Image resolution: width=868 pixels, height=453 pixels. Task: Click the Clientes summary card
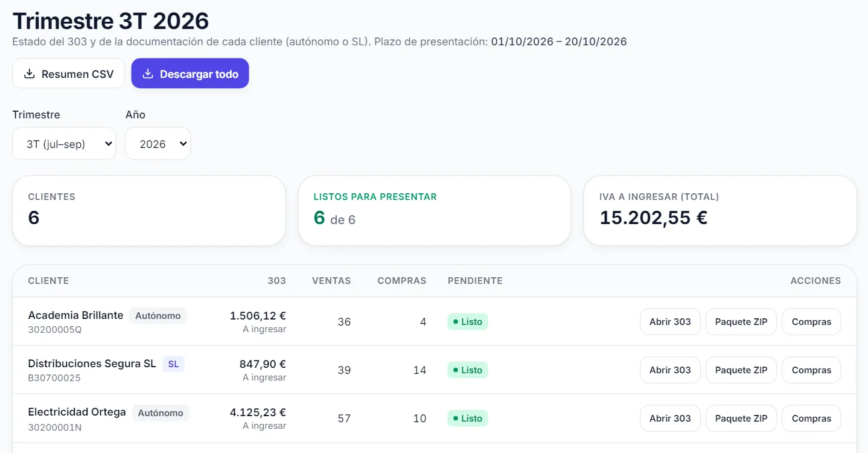[149, 211]
